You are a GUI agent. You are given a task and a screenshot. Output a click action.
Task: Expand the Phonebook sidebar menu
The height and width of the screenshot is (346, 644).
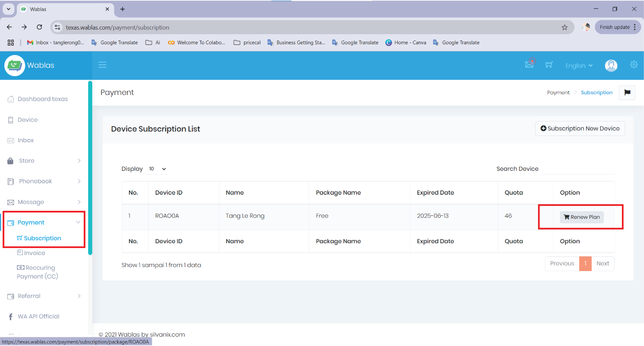[x=44, y=181]
